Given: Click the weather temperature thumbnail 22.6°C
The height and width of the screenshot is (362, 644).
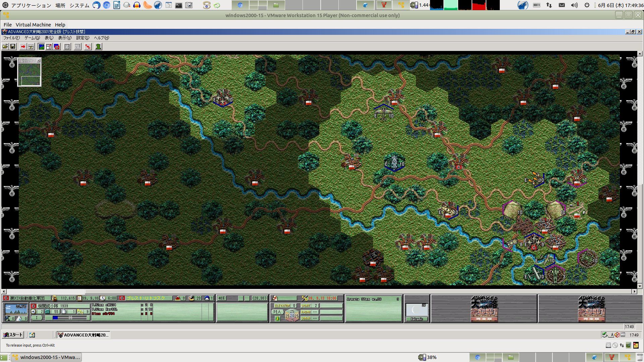Looking at the screenshot, I should point(16,309).
